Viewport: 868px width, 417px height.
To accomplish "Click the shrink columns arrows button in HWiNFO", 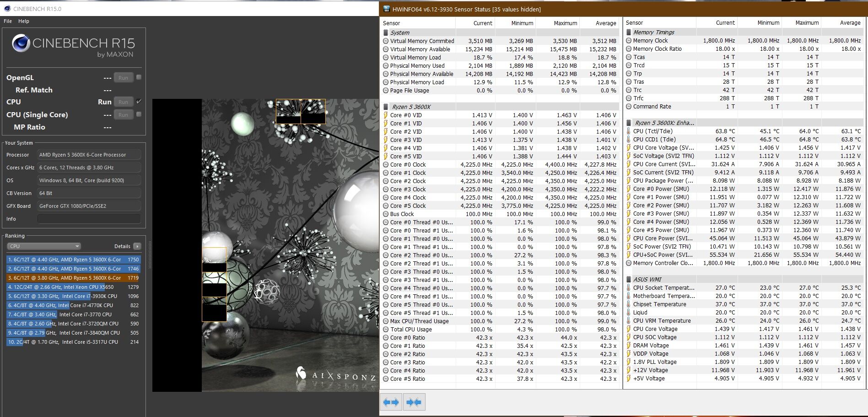I will pyautogui.click(x=414, y=402).
